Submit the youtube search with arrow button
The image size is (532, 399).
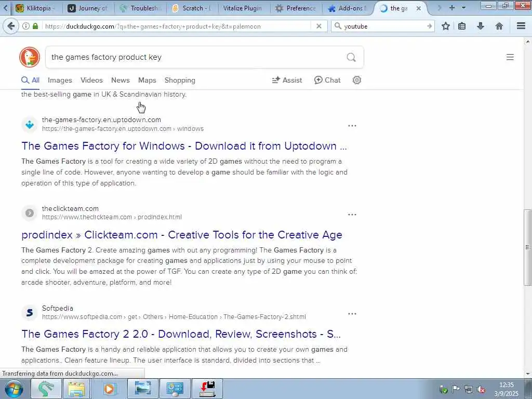[430, 26]
